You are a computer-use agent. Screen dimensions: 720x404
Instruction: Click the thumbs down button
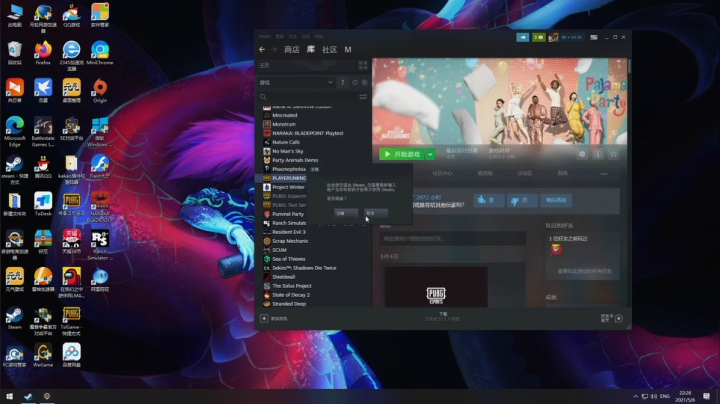[522, 200]
